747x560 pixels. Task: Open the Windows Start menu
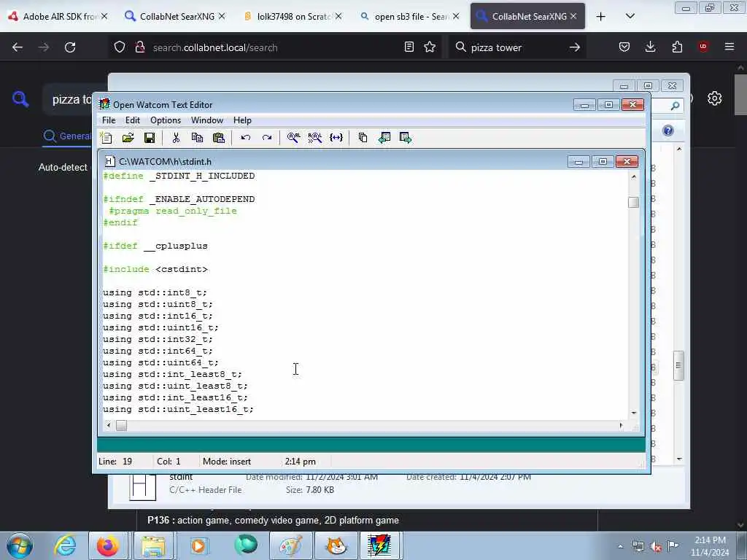point(20,545)
